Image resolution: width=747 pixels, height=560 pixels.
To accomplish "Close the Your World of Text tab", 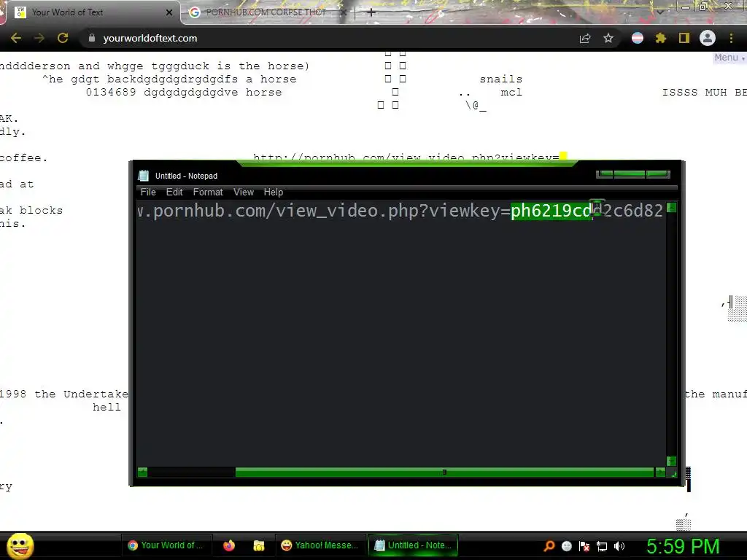I will [x=169, y=12].
